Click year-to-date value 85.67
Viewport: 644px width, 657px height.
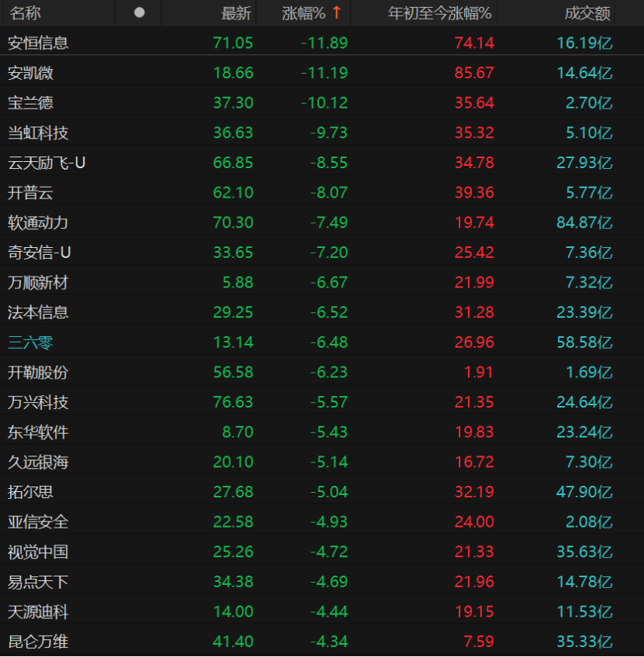pyautogui.click(x=474, y=73)
